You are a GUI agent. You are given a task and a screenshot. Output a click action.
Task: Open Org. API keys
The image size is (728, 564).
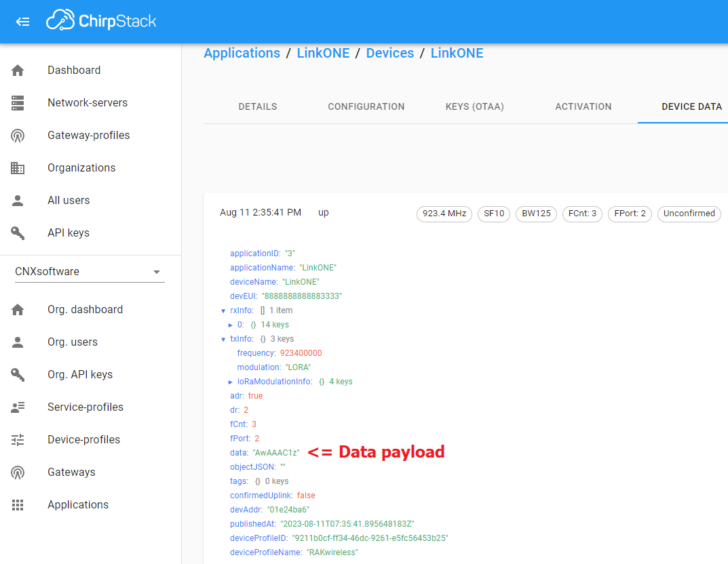click(80, 374)
